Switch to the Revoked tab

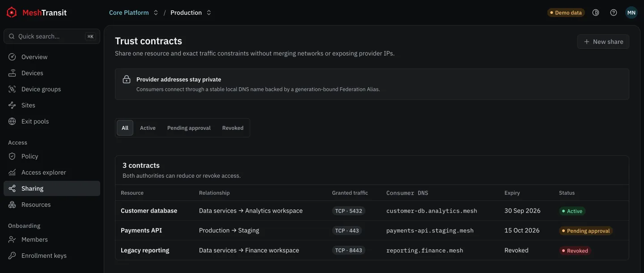[x=233, y=128]
